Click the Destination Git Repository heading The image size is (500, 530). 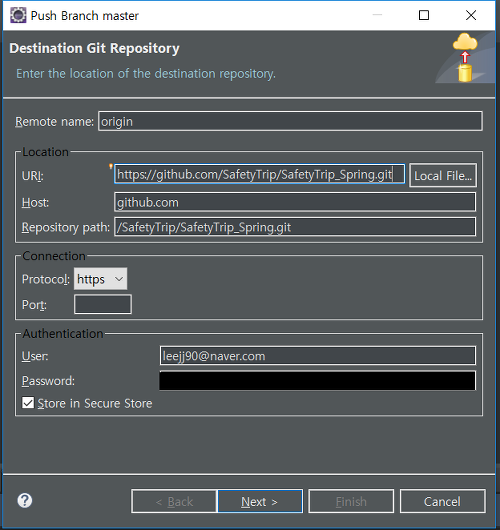click(94, 48)
